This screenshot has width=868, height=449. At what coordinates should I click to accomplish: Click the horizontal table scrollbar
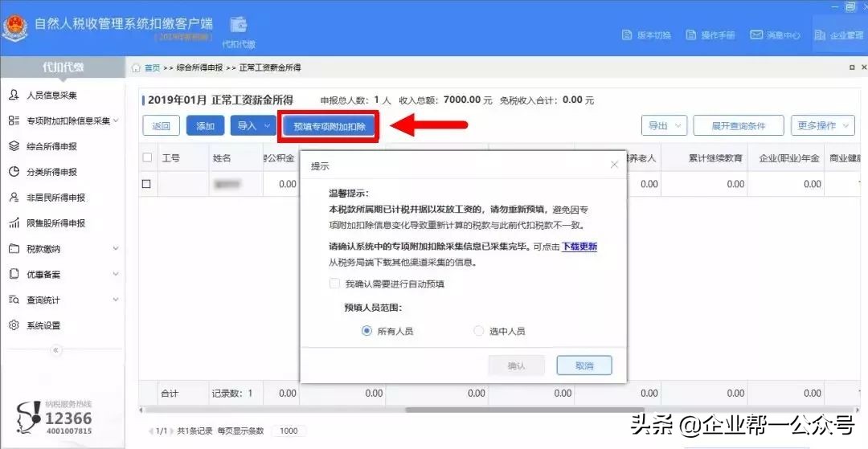click(524, 410)
